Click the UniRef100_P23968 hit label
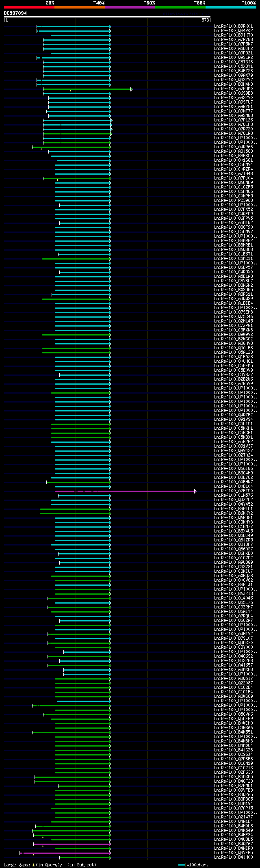The width and height of the screenshot is (260, 868). coord(233,201)
